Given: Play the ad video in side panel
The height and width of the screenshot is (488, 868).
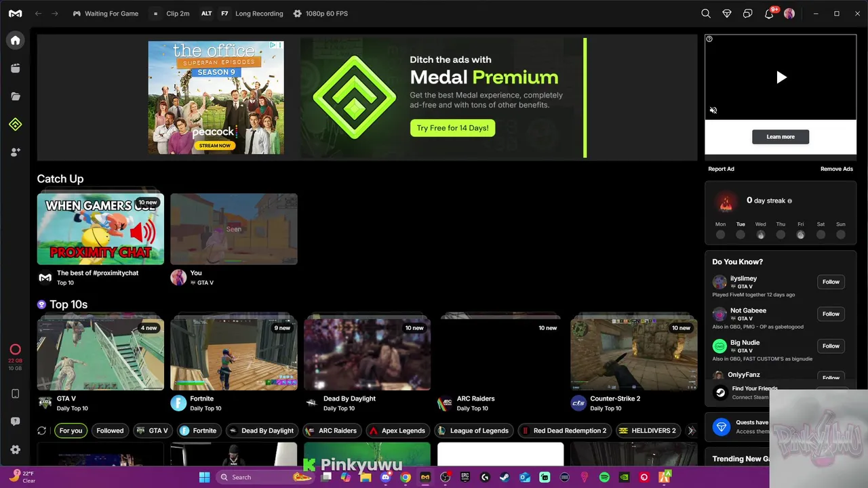Looking at the screenshot, I should click(x=781, y=77).
